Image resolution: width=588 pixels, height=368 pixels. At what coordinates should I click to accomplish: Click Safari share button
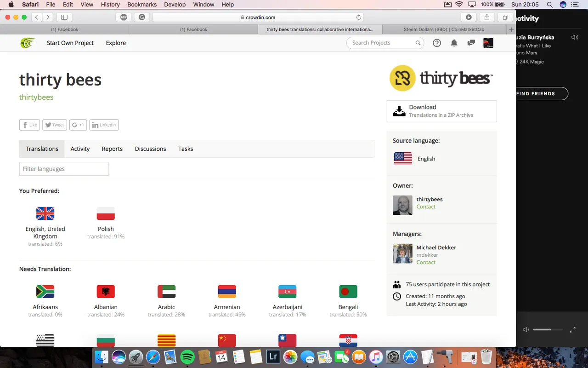pos(487,17)
